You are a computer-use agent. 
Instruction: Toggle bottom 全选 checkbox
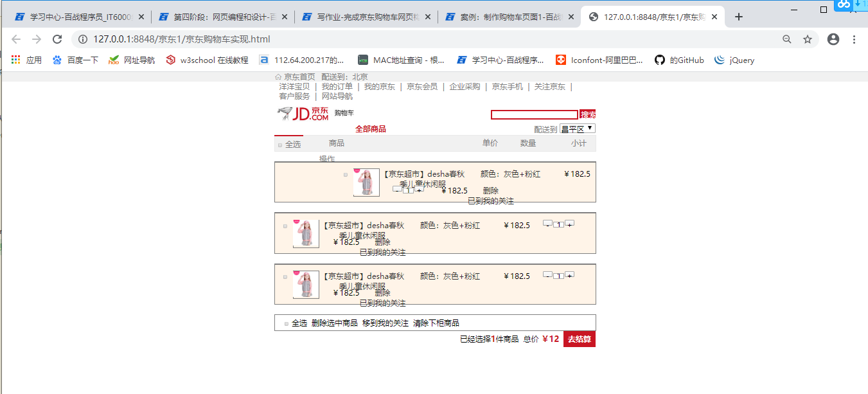tap(286, 323)
